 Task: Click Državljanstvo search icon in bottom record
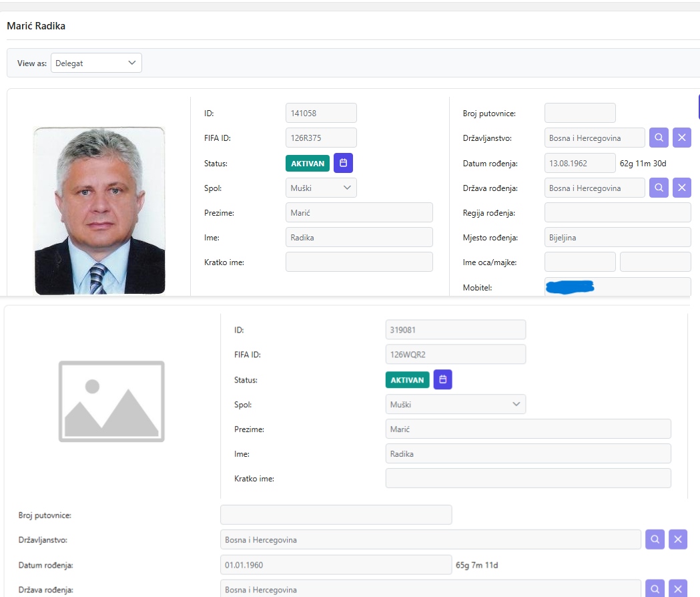(655, 540)
